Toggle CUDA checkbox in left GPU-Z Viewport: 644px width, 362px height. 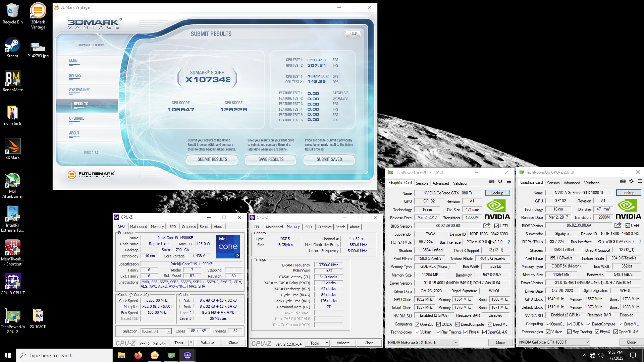[438, 324]
